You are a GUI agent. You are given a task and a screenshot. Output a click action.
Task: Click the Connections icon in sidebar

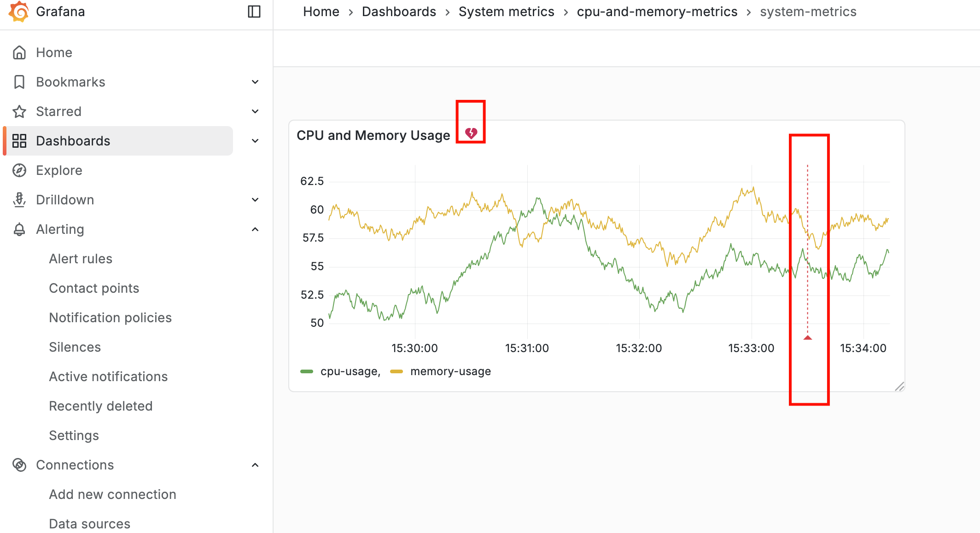pyautogui.click(x=19, y=465)
